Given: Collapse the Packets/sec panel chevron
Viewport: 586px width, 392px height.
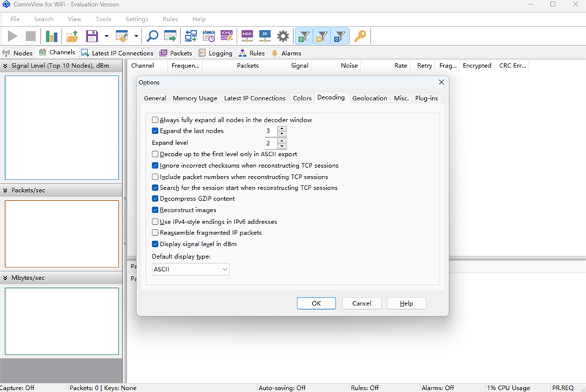Looking at the screenshot, I should (x=5, y=191).
